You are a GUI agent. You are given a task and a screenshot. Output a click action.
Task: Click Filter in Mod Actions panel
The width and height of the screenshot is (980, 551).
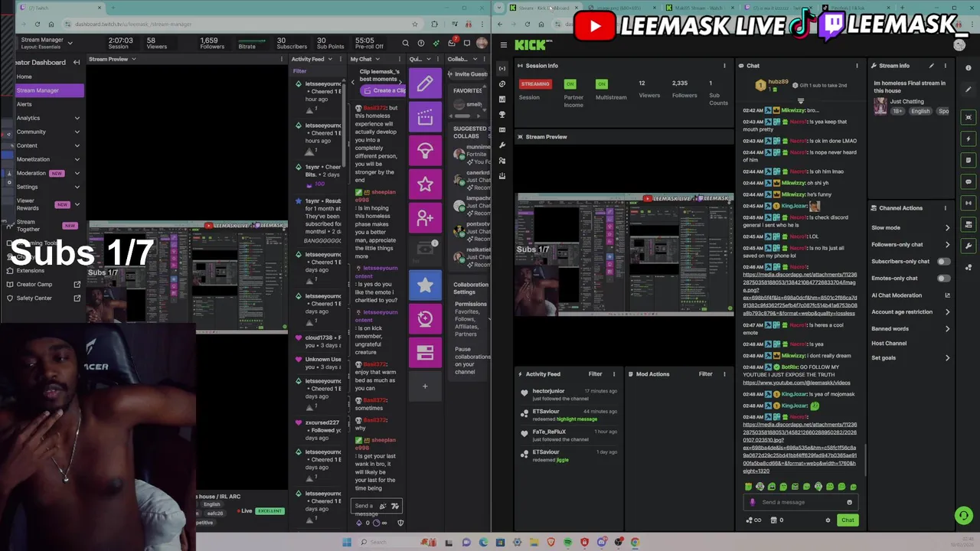[705, 374]
